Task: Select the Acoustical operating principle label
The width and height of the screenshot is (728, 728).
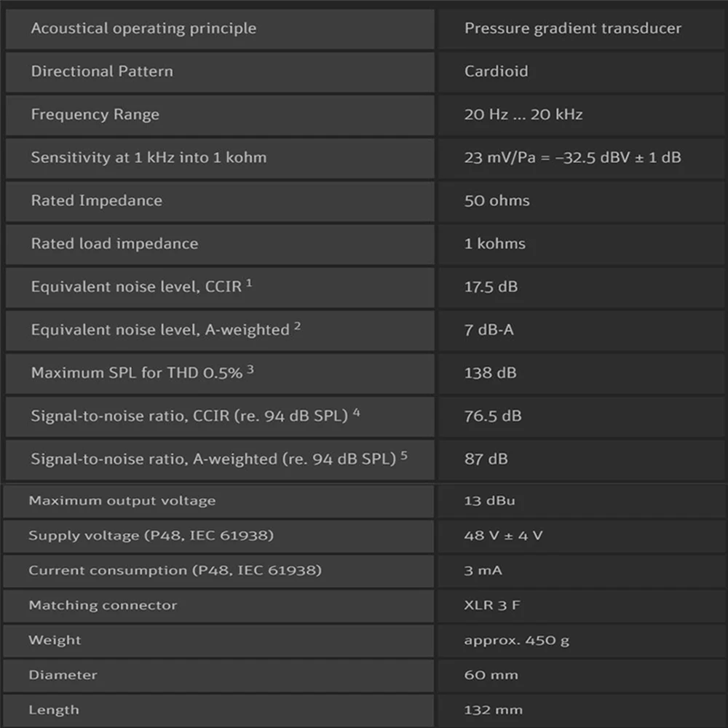Action: (143, 28)
